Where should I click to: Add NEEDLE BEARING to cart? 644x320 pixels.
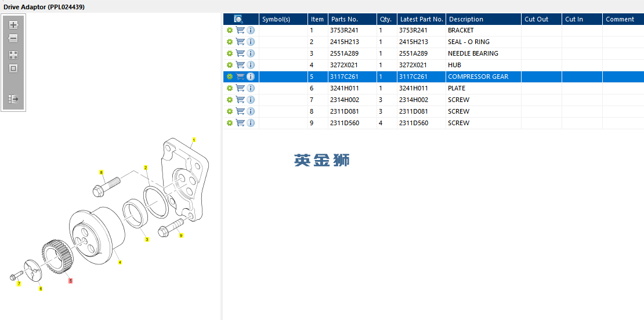coord(240,53)
